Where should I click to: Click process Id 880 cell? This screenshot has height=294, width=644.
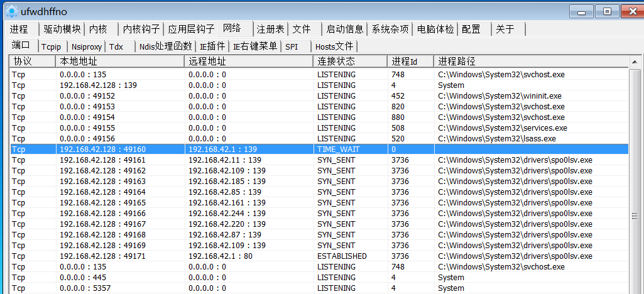click(x=398, y=117)
